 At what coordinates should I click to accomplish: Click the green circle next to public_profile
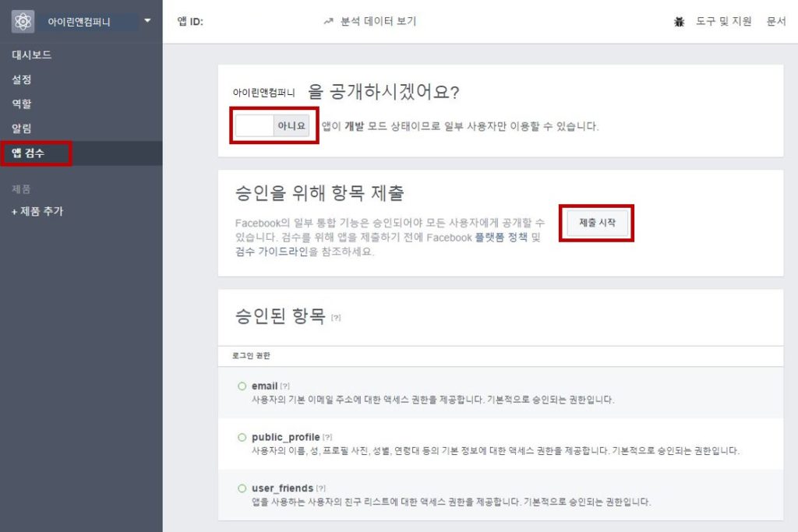click(x=242, y=437)
